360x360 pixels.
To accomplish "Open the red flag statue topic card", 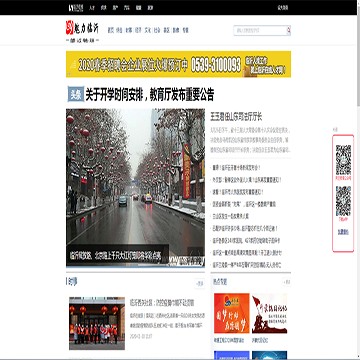I will coord(269,313).
